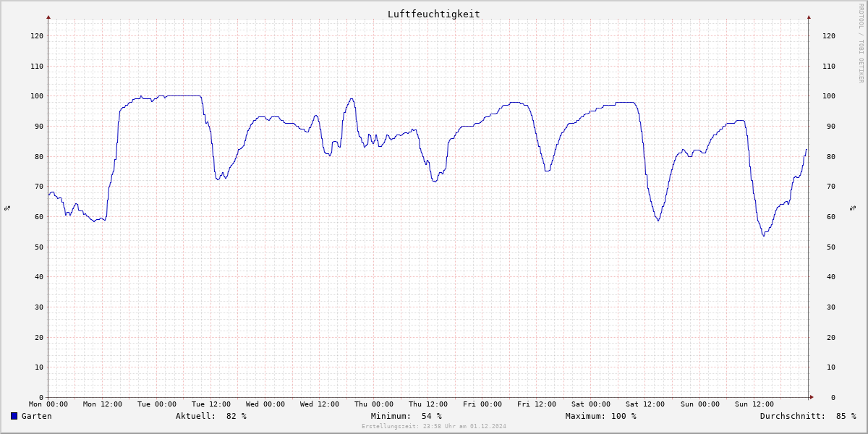
Task: Select the "Fri 12:00" time axis label
Action: point(537,404)
